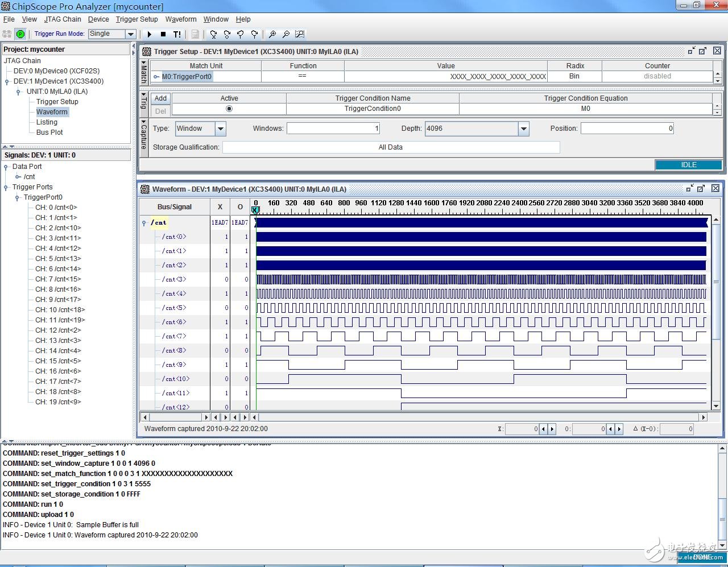Open the Trigger Setup menu
728x567 pixels.
[x=136, y=19]
